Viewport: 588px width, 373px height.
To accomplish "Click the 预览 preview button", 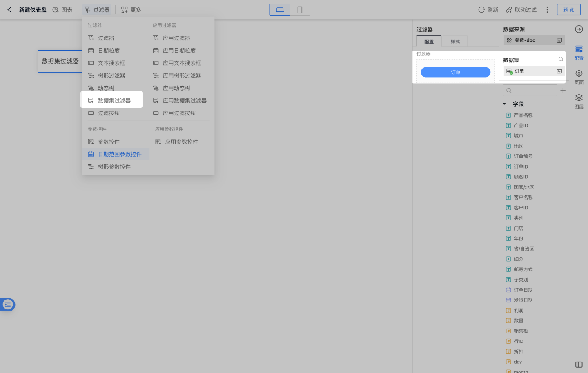I will pos(568,9).
